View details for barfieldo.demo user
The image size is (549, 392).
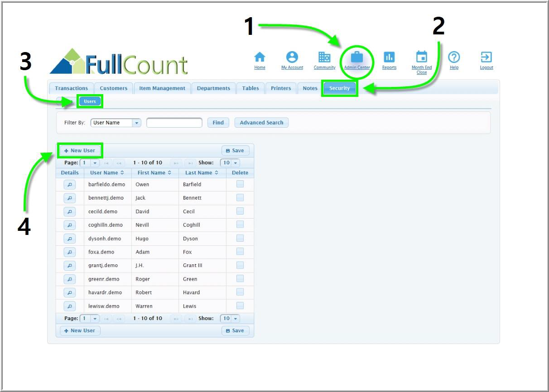[69, 185]
